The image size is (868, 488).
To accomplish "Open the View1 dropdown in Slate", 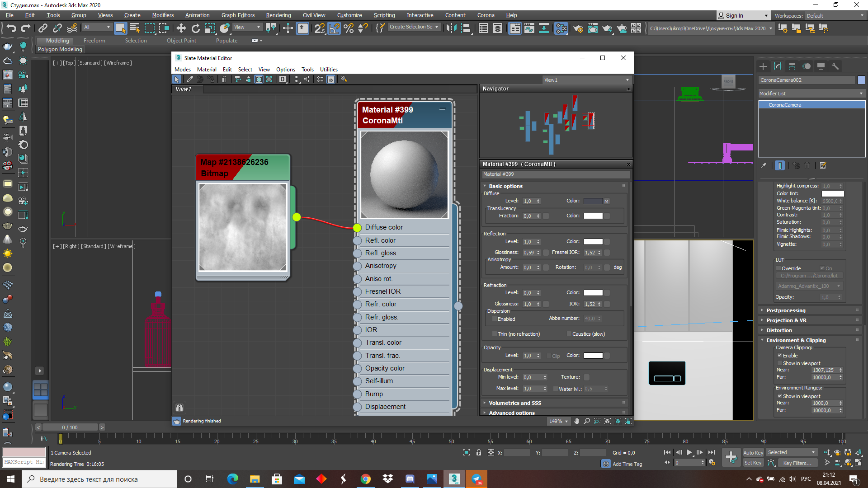I will 586,80.
